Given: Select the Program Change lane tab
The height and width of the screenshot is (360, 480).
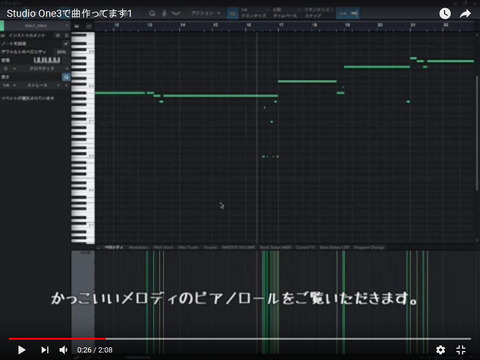Looking at the screenshot, I should (x=369, y=247).
